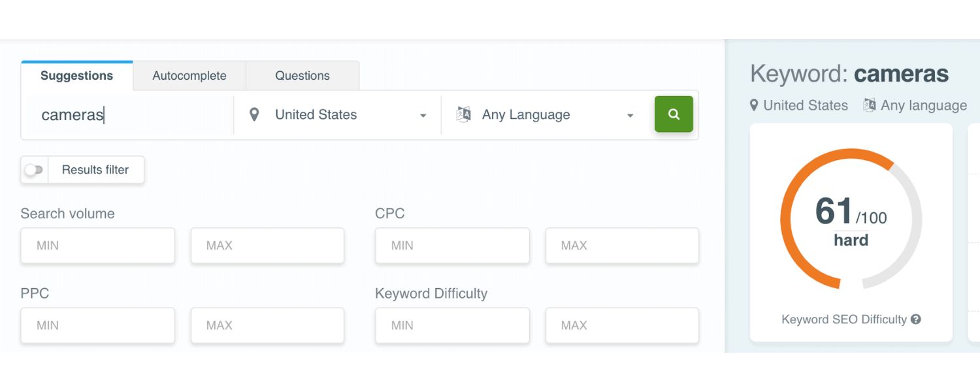Open the Keyword SEO Difficulty help icon

point(917,319)
